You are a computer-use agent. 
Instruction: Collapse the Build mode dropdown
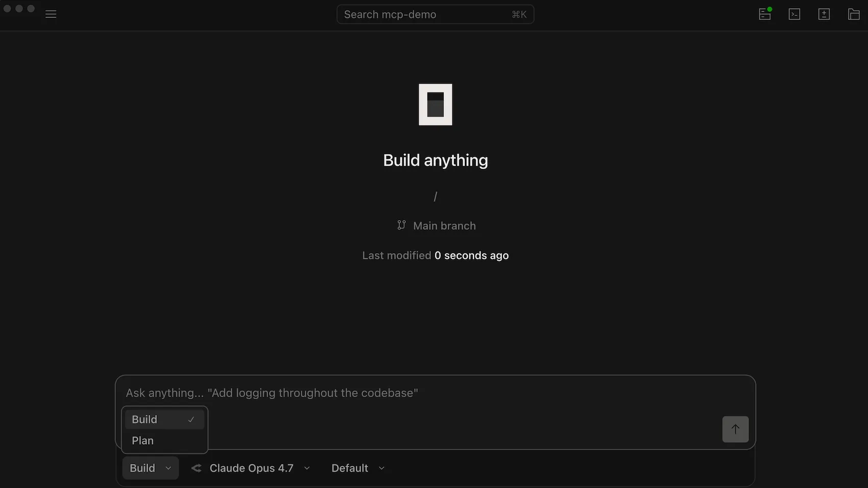tap(151, 468)
